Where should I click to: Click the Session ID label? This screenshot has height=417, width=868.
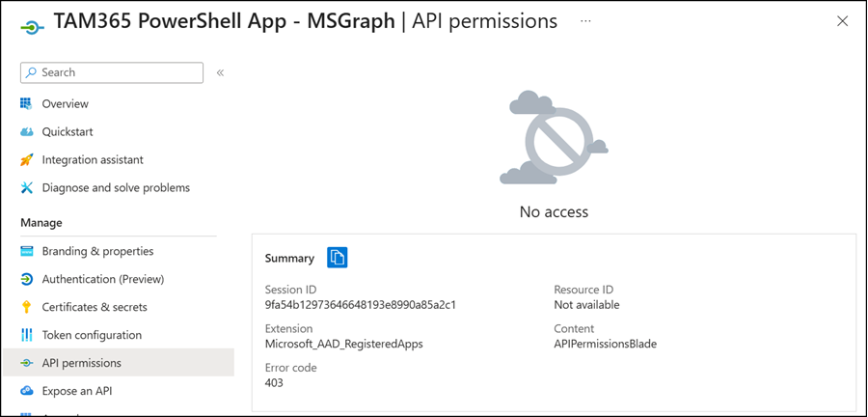[290, 290]
